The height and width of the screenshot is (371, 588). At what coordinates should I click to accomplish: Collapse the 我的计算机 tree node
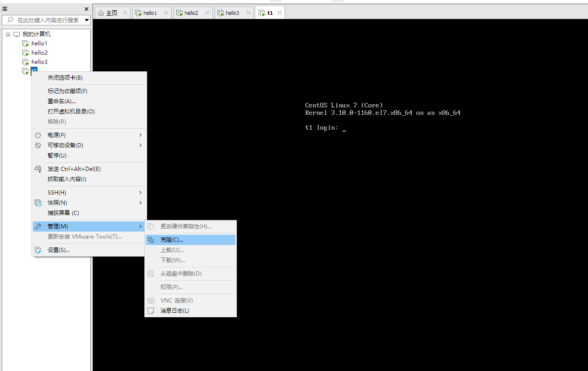pyautogui.click(x=8, y=34)
